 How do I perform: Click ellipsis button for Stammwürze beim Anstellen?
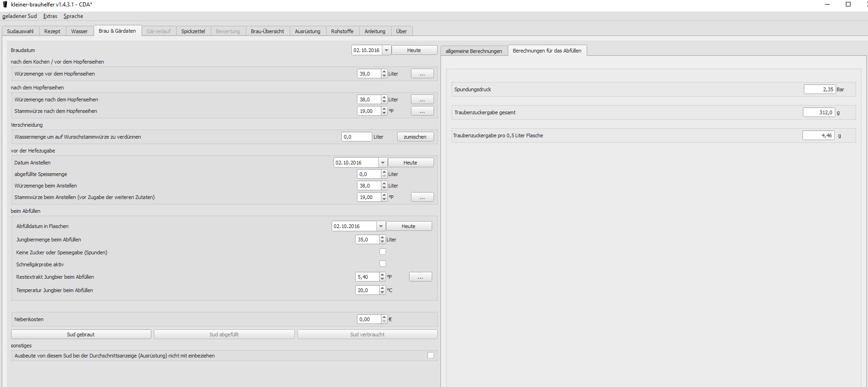[422, 197]
